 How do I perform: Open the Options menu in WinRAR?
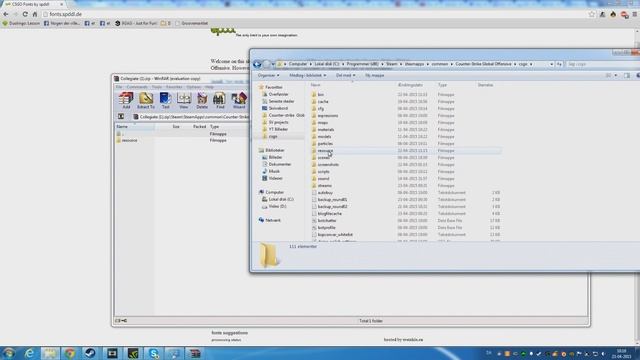pyautogui.click(x=193, y=87)
